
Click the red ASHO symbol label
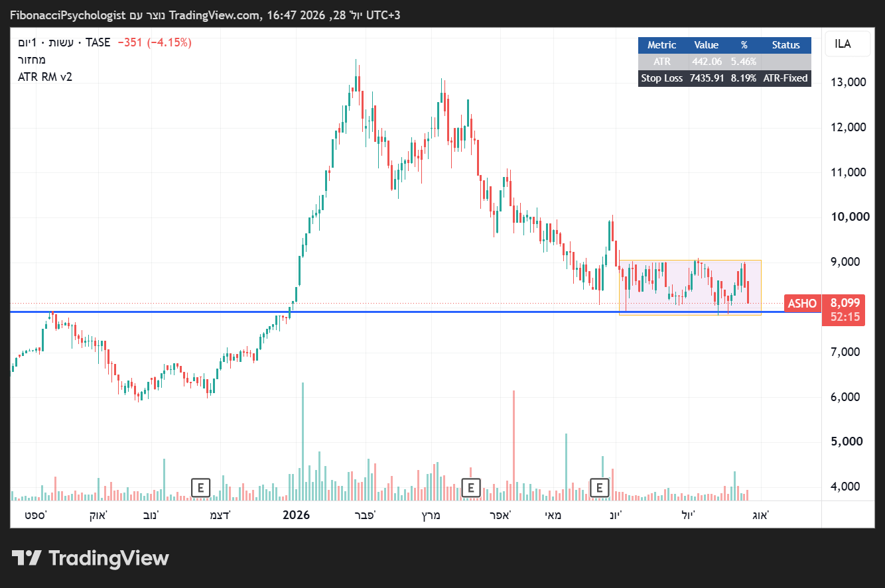click(x=802, y=304)
